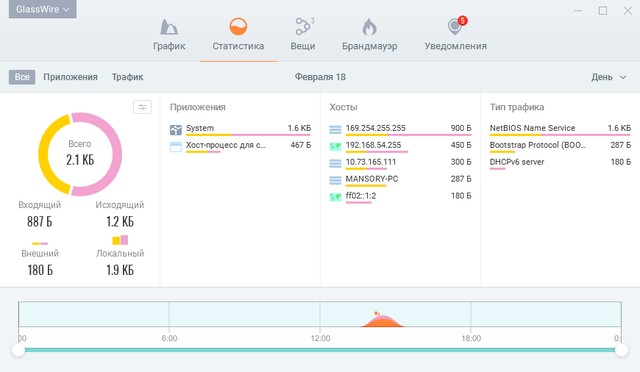Select DHCPv6 server traffic type
The height and width of the screenshot is (372, 640).
pyautogui.click(x=560, y=163)
